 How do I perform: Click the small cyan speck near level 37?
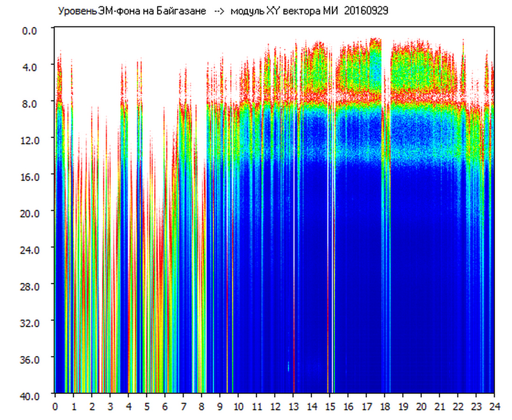click(288, 366)
